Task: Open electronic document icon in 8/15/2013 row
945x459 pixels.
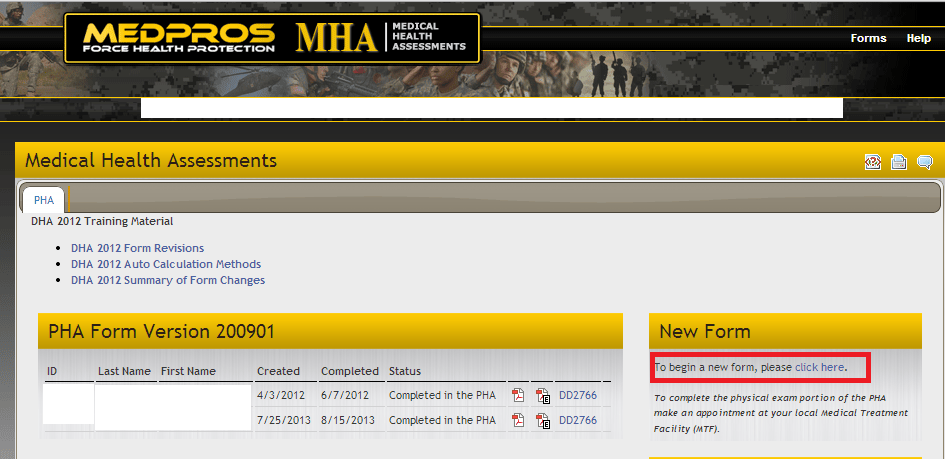Action: (x=543, y=420)
